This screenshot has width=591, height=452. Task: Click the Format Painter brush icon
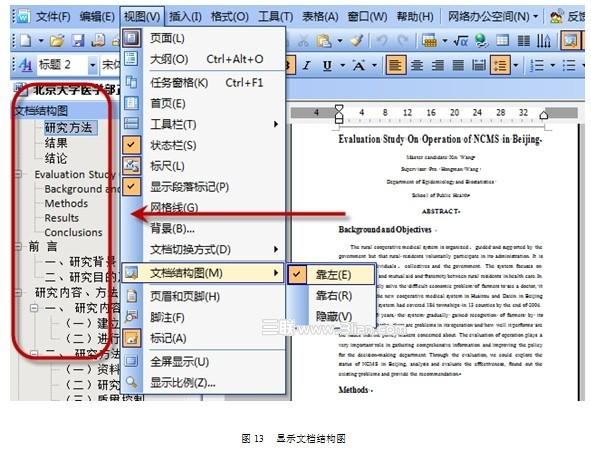(356, 41)
